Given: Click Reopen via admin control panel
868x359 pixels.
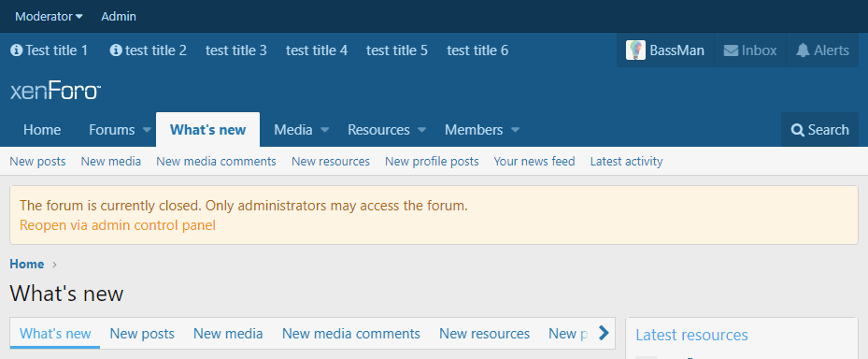Looking at the screenshot, I should pyautogui.click(x=118, y=225).
